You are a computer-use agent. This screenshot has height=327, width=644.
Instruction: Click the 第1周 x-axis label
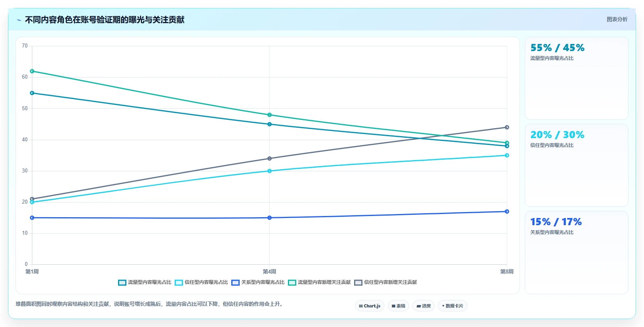[32, 272]
